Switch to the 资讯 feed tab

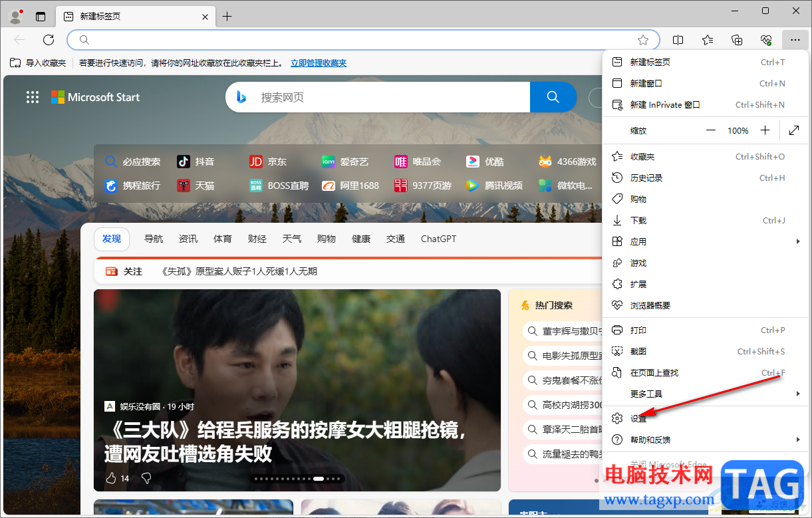tap(188, 239)
